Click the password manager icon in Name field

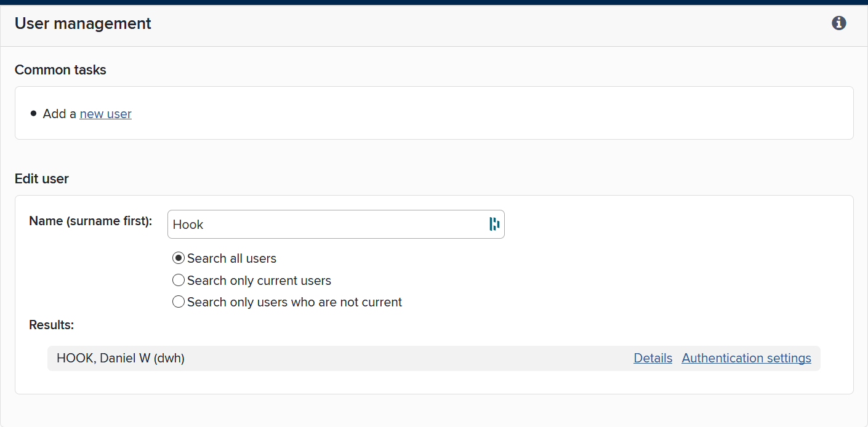pos(494,224)
